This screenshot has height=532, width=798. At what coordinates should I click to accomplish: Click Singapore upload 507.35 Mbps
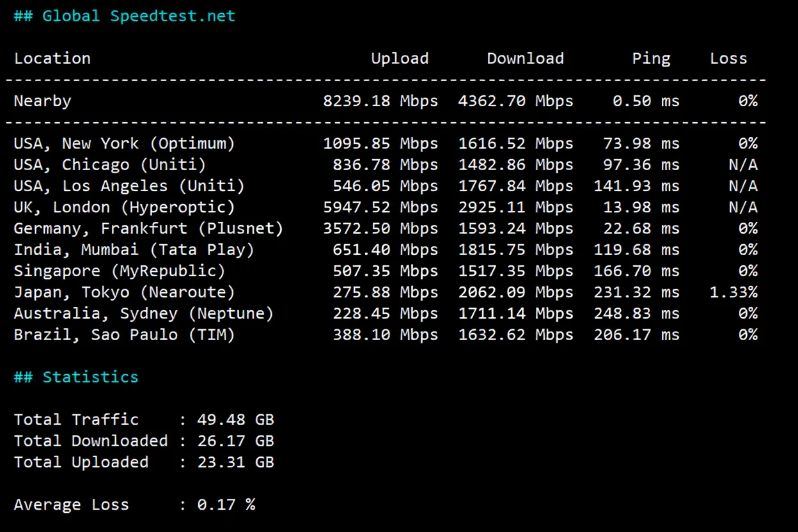385,271
